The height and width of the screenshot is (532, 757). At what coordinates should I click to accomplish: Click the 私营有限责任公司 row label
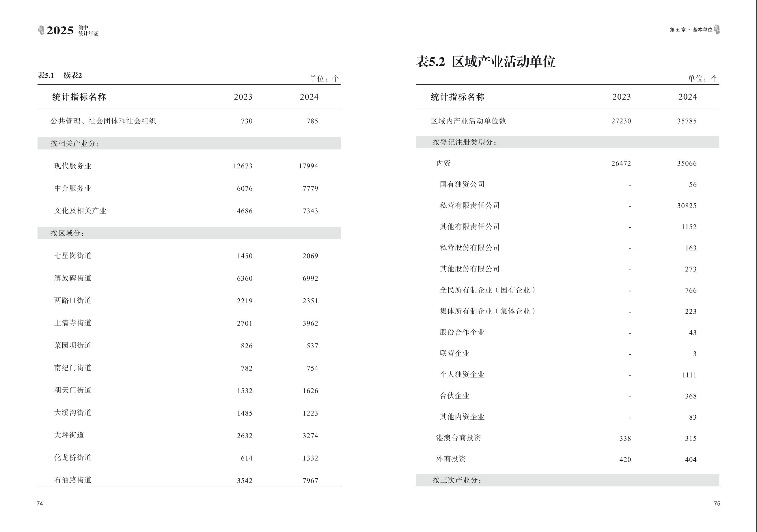469,205
